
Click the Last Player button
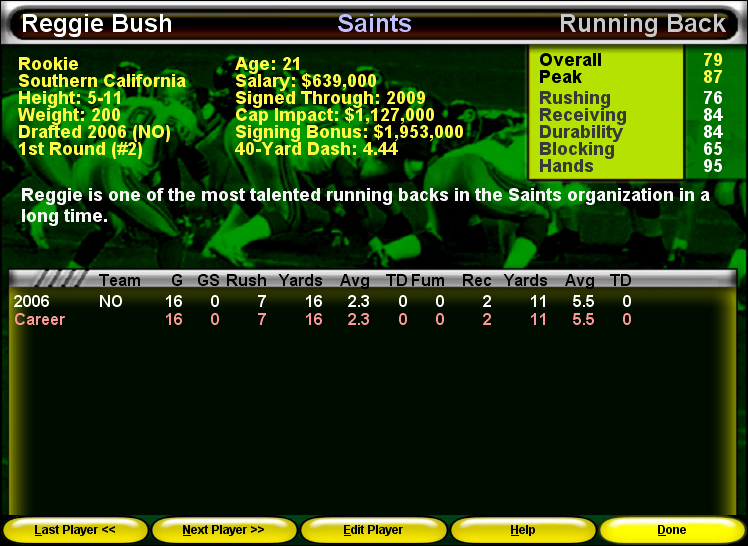[75, 530]
